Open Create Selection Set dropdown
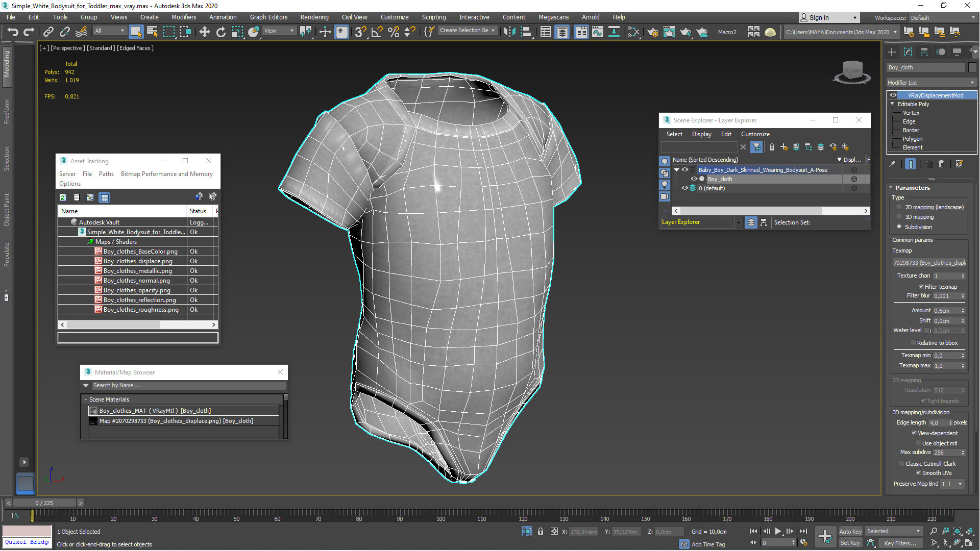This screenshot has width=980, height=551. tap(468, 31)
